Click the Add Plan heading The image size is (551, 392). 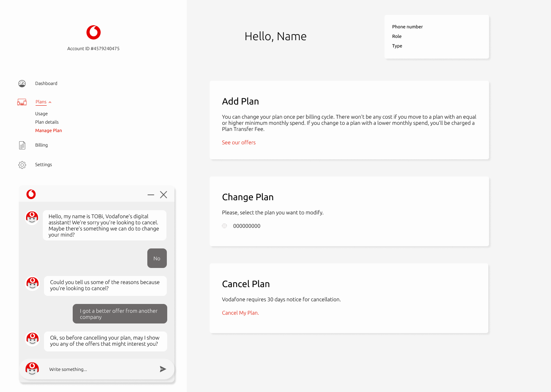240,101
